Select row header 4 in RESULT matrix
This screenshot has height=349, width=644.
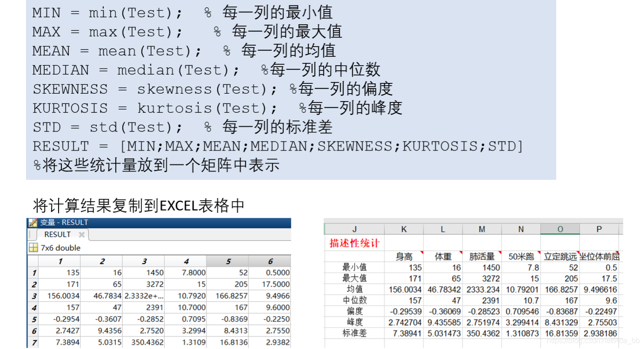34,308
